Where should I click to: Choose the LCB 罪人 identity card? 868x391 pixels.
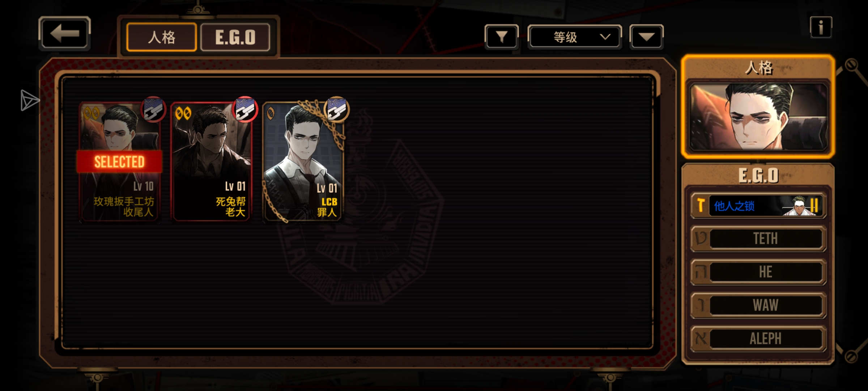pyautogui.click(x=303, y=162)
